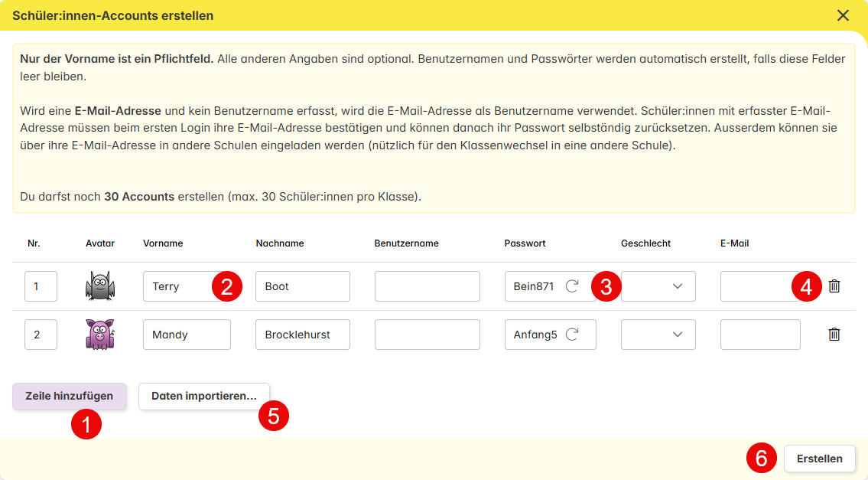Click the Vorname column header
Screen dimensions: 868x480
click(x=163, y=243)
